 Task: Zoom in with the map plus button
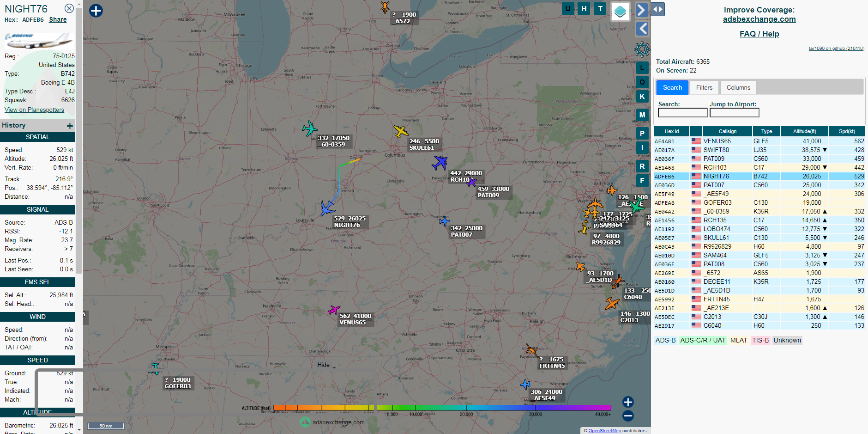point(628,402)
